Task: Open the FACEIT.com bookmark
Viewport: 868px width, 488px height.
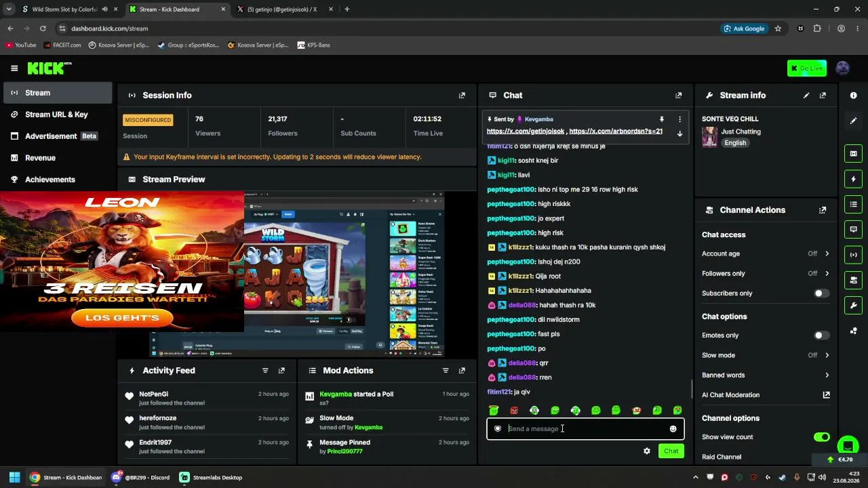Action: coord(62,45)
